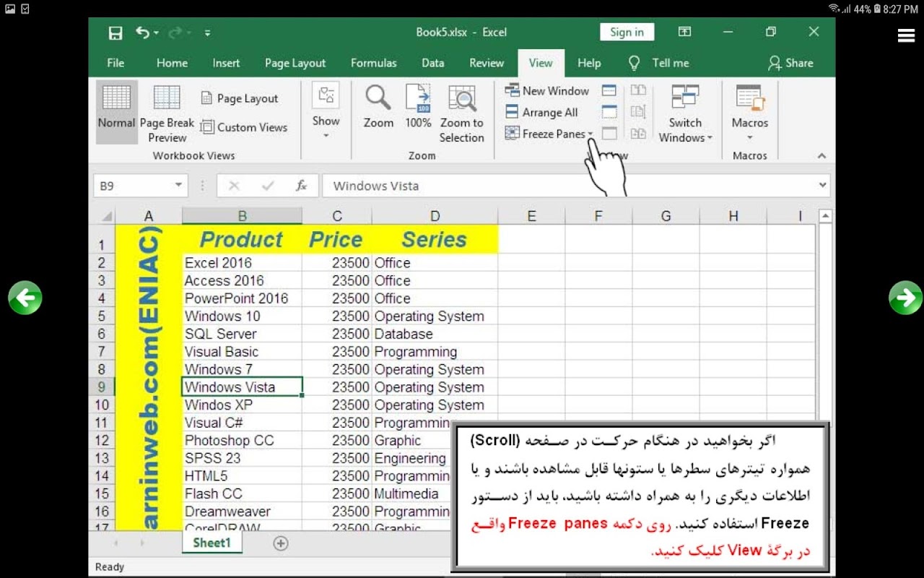Open the Switch Windows dropdown
924x578 pixels.
(x=685, y=113)
